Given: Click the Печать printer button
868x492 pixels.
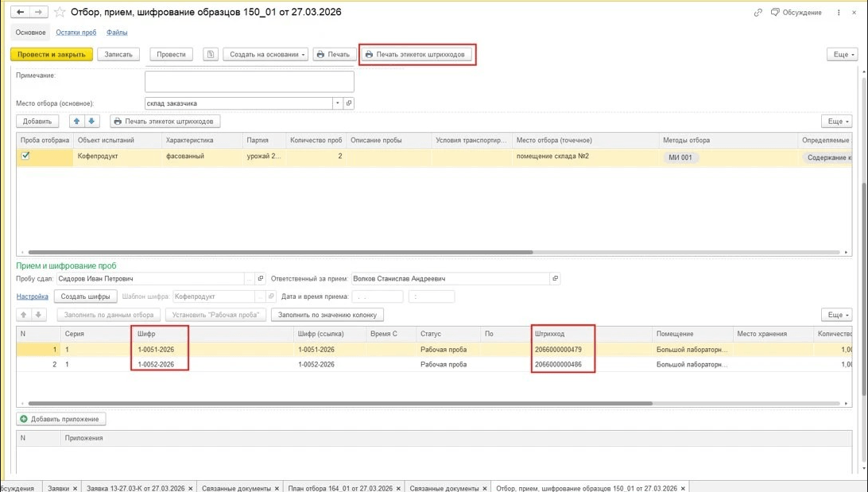Looking at the screenshot, I should tap(334, 54).
